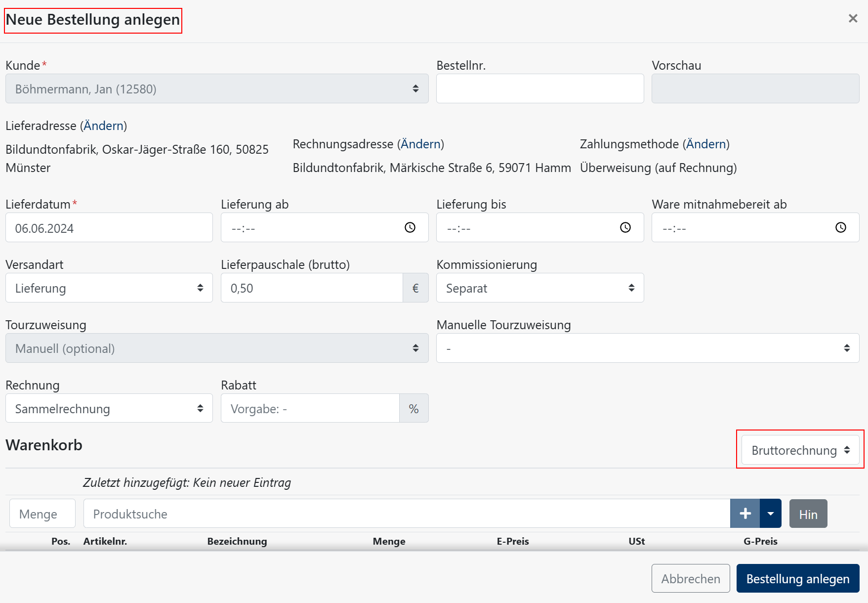Image resolution: width=868 pixels, height=603 pixels.
Task: Open the Versandart dropdown
Action: (109, 288)
